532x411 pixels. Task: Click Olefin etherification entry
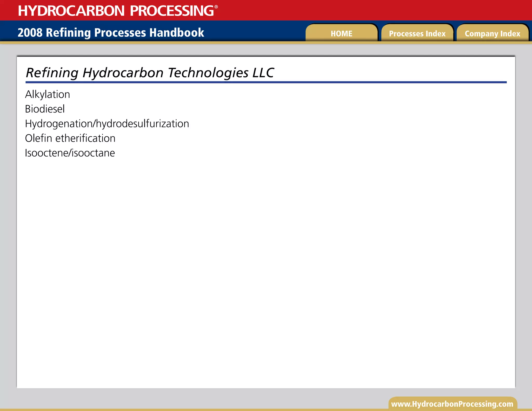pyautogui.click(x=70, y=138)
